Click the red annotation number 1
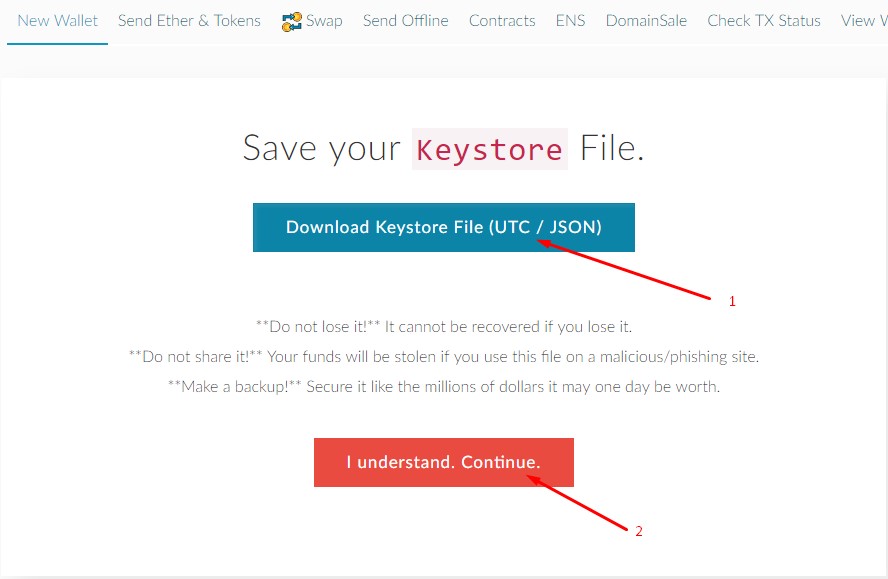The width and height of the screenshot is (888, 579). 732,301
